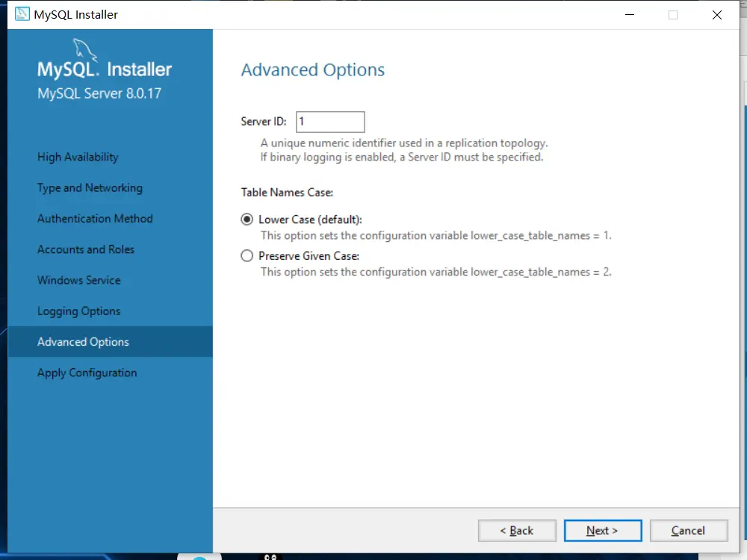Click the MySQL dolphin logo in sidebar
This screenshot has height=560, width=747.
pos(85,50)
